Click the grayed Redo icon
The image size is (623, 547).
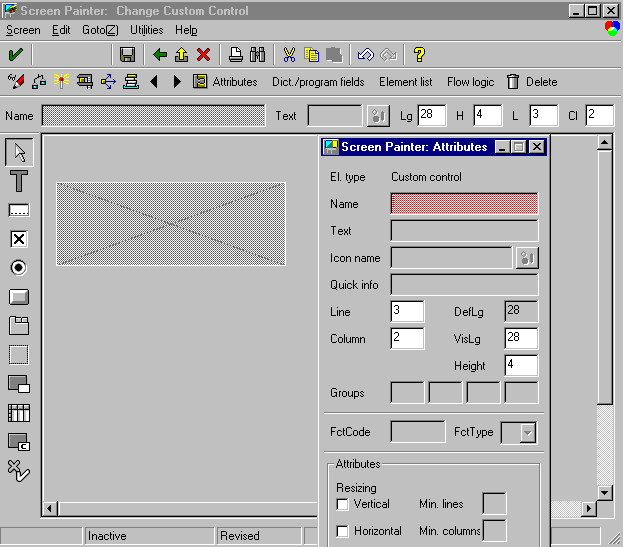pyautogui.click(x=388, y=54)
